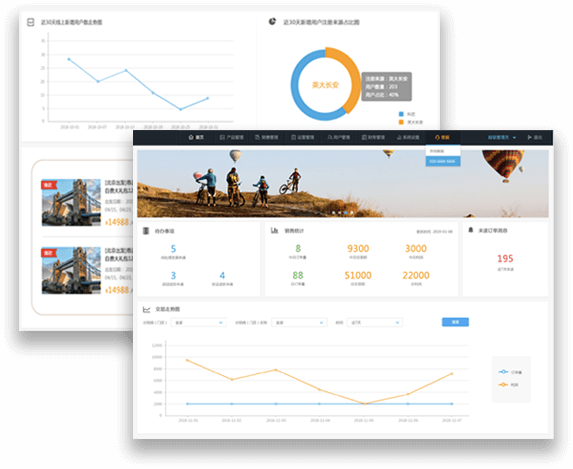Click the bar chart icon beside sales statistics
This screenshot has width=573, height=469.
(x=274, y=230)
